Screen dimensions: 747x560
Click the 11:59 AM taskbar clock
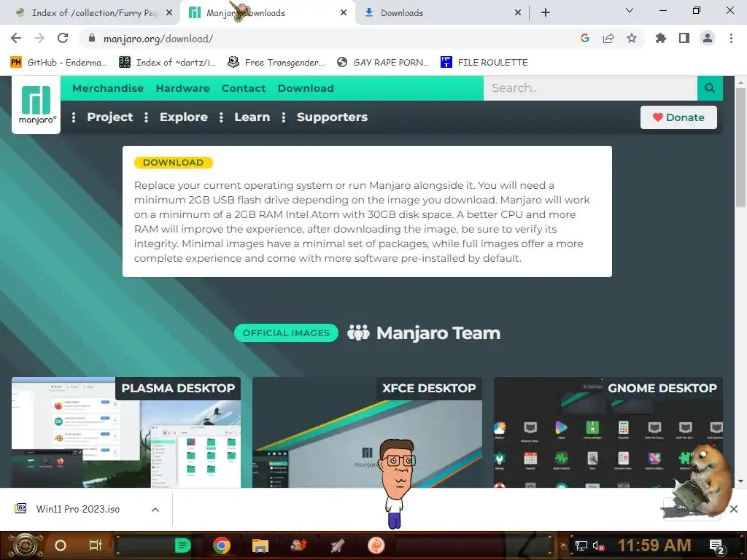click(654, 545)
